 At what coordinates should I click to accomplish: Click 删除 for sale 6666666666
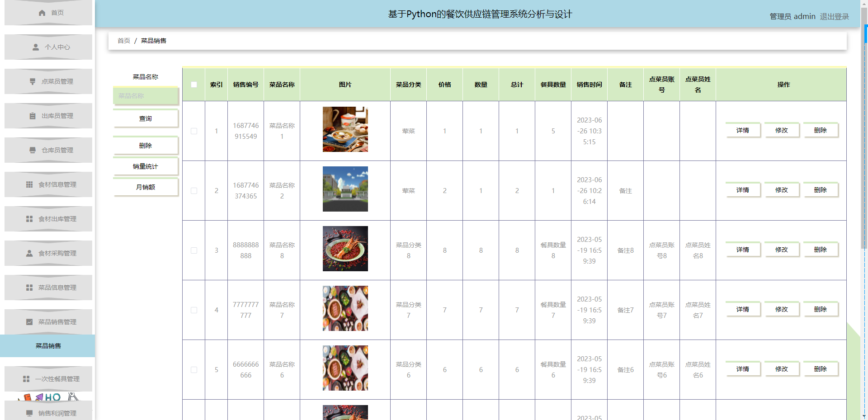point(821,369)
